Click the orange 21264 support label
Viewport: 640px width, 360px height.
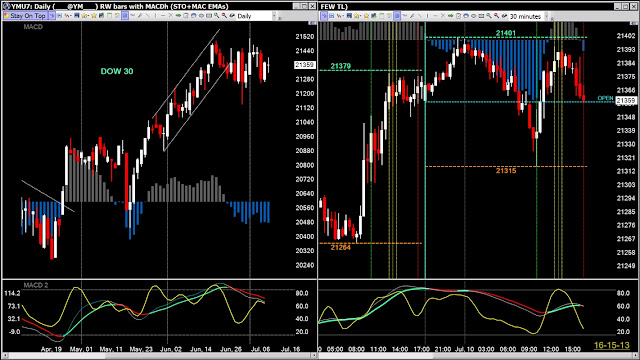pyautogui.click(x=340, y=247)
